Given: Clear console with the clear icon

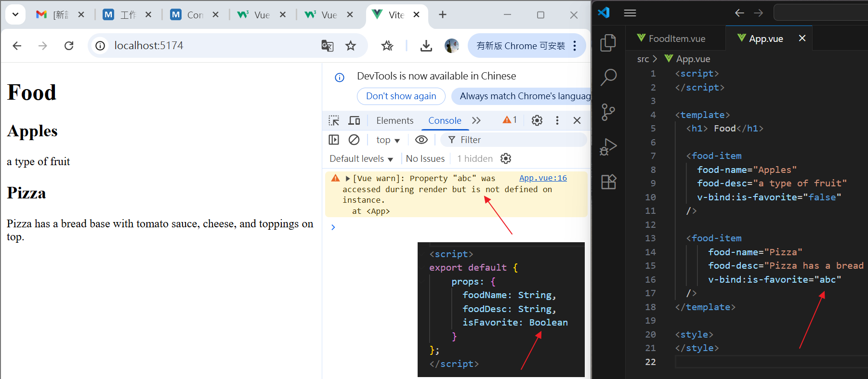Looking at the screenshot, I should pyautogui.click(x=354, y=140).
